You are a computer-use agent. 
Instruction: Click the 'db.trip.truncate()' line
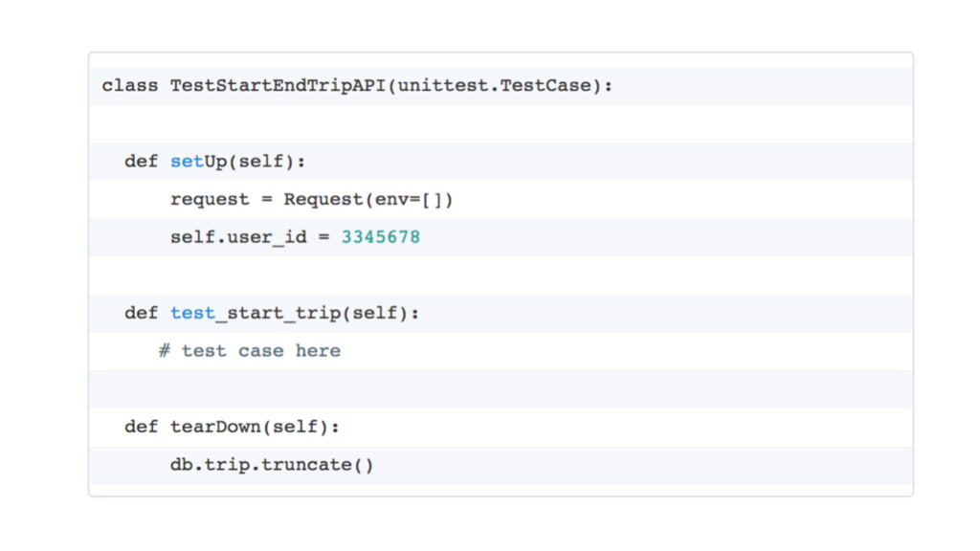coord(272,466)
